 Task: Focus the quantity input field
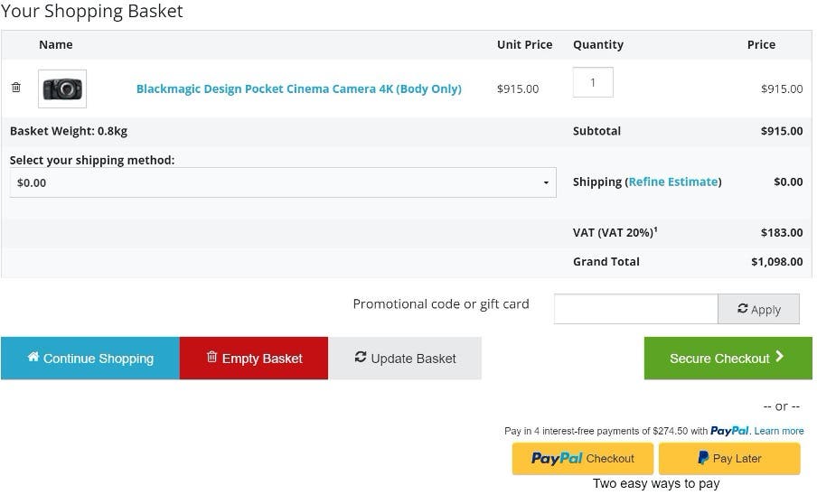[593, 82]
